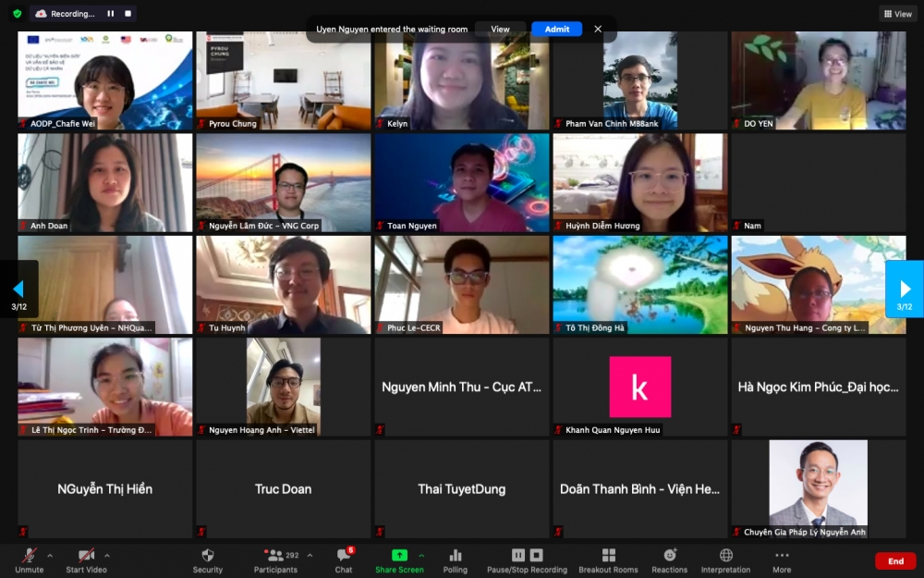Admit Uyen Nguyen from the waiting room
The width and height of the screenshot is (924, 578).
click(x=556, y=29)
